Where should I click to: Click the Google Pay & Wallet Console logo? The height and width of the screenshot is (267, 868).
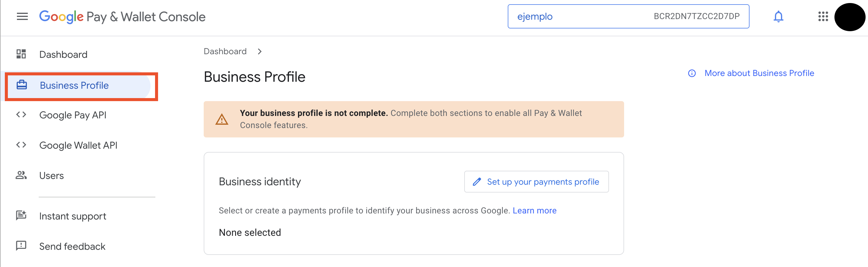click(x=122, y=17)
